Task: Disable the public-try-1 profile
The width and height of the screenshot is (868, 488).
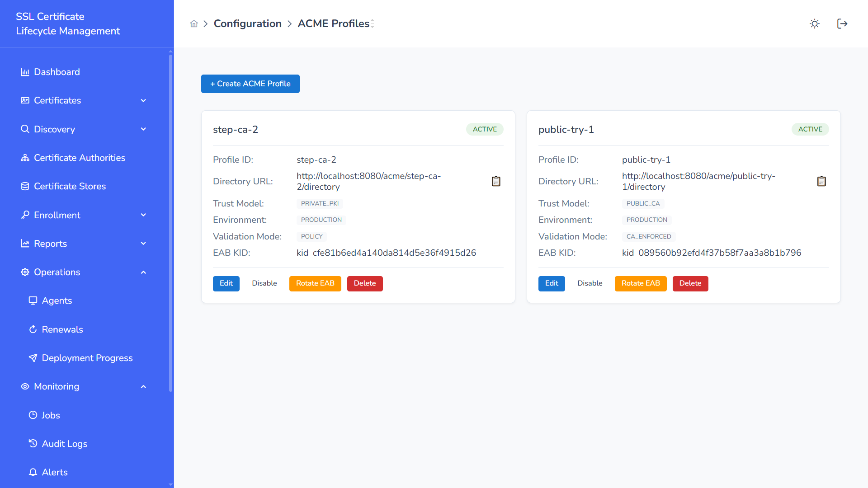Action: 590,283
